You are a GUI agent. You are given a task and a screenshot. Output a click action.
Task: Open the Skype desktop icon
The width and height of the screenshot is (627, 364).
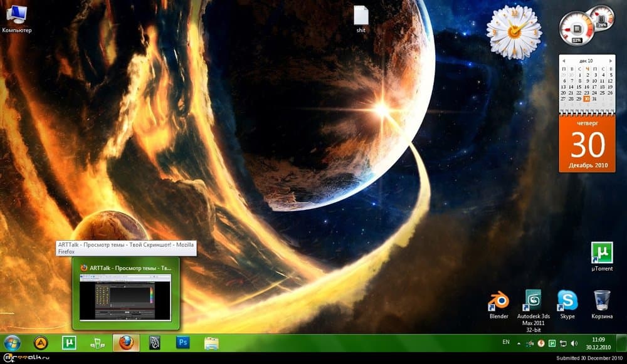tap(567, 302)
